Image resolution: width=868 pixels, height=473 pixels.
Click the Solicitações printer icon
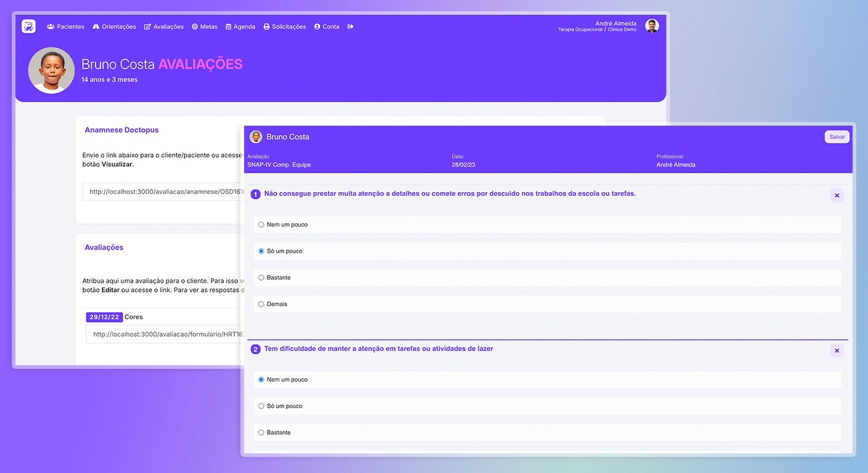pyautogui.click(x=266, y=26)
